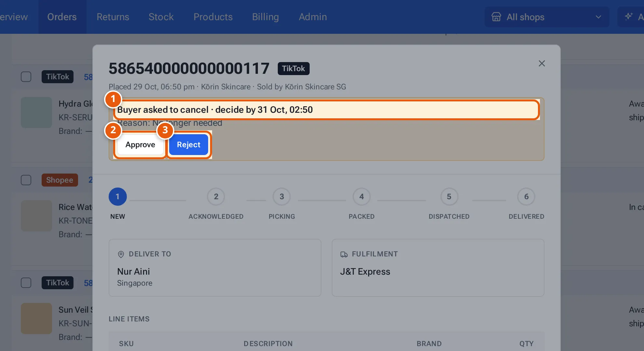The width and height of the screenshot is (644, 351).
Task: Click the Brand column header
Action: (429, 344)
